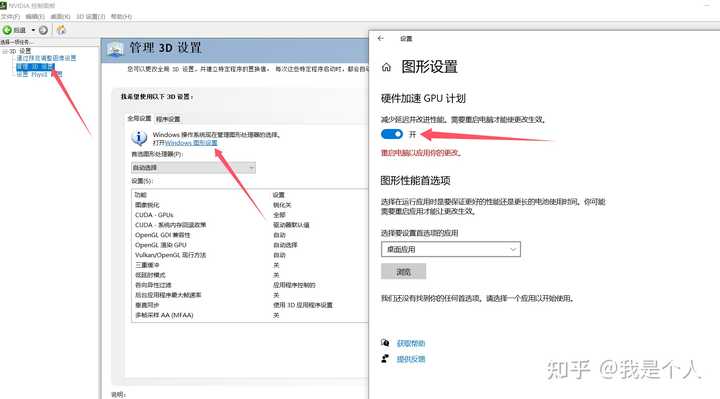Screen dimensions: 720x399
Task: Select the OpenGL GDI 兼容性 row
Action: pyautogui.click(x=249, y=235)
